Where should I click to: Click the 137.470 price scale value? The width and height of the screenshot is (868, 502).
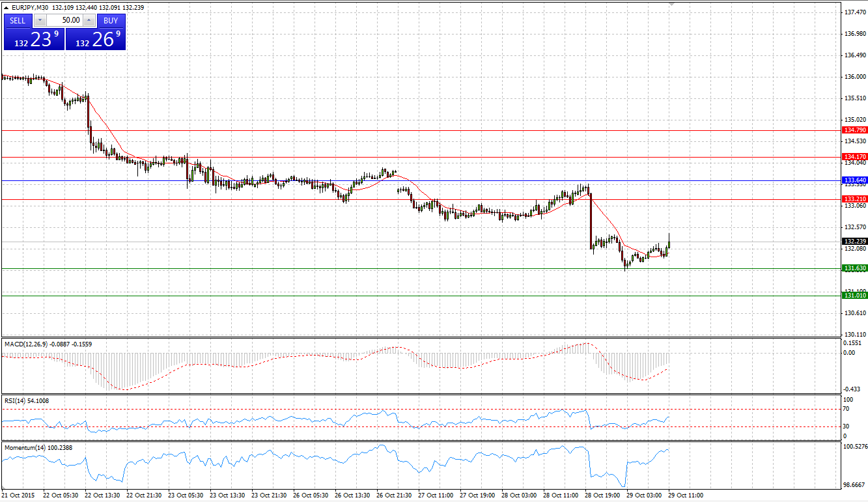tap(854, 12)
